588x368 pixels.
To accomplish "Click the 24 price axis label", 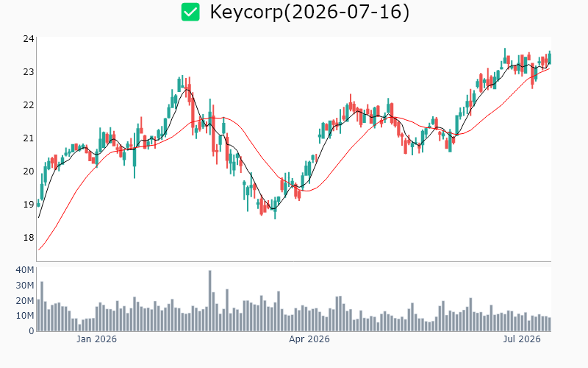I will tap(29, 39).
